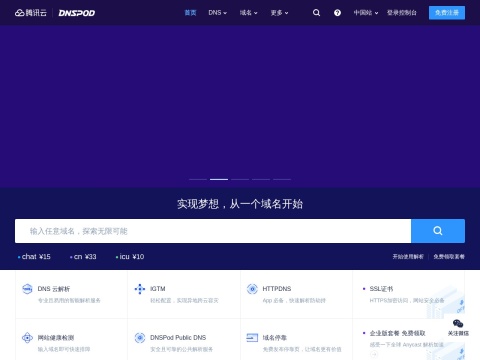Open the 域名停靠 product title
The width and height of the screenshot is (480, 360).
275,338
